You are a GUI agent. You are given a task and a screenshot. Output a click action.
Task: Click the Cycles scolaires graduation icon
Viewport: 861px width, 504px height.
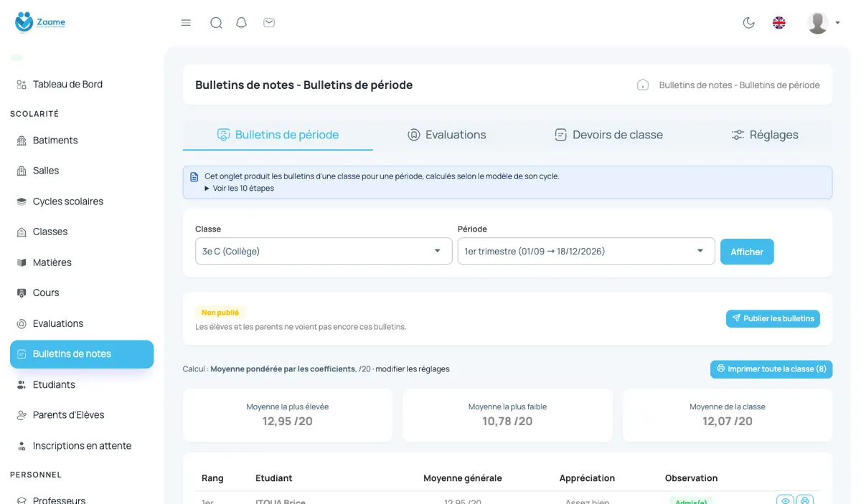tap(22, 201)
